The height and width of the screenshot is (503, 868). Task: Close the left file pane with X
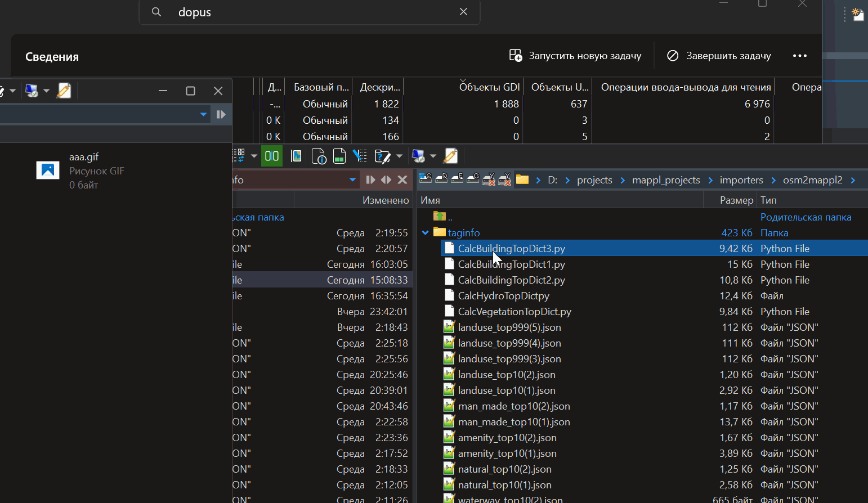pyautogui.click(x=402, y=179)
